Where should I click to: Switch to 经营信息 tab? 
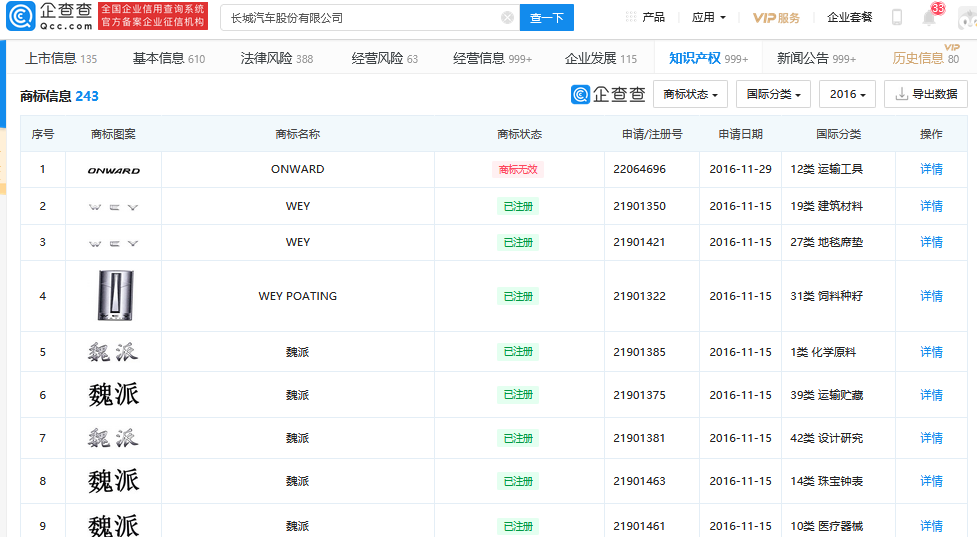[x=492, y=58]
